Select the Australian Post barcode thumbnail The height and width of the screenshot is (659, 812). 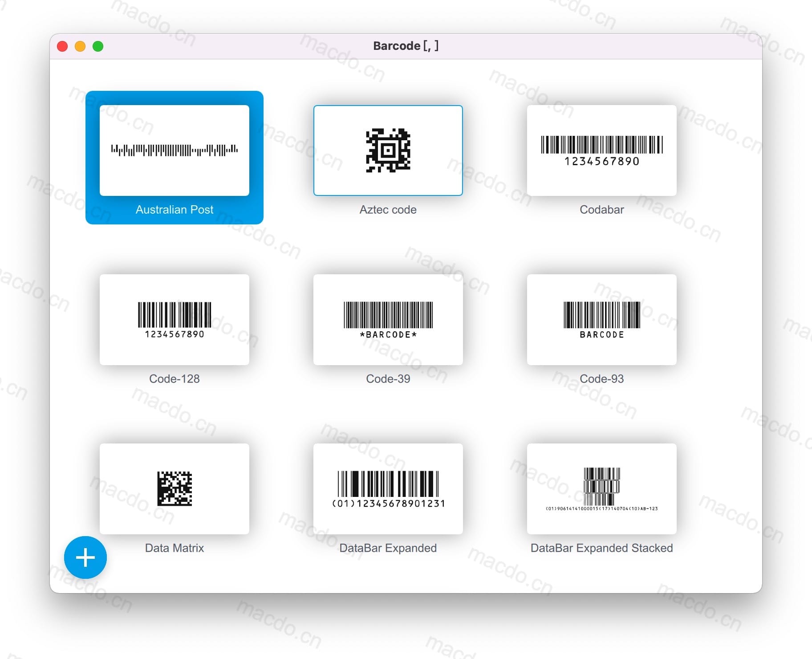(x=175, y=151)
